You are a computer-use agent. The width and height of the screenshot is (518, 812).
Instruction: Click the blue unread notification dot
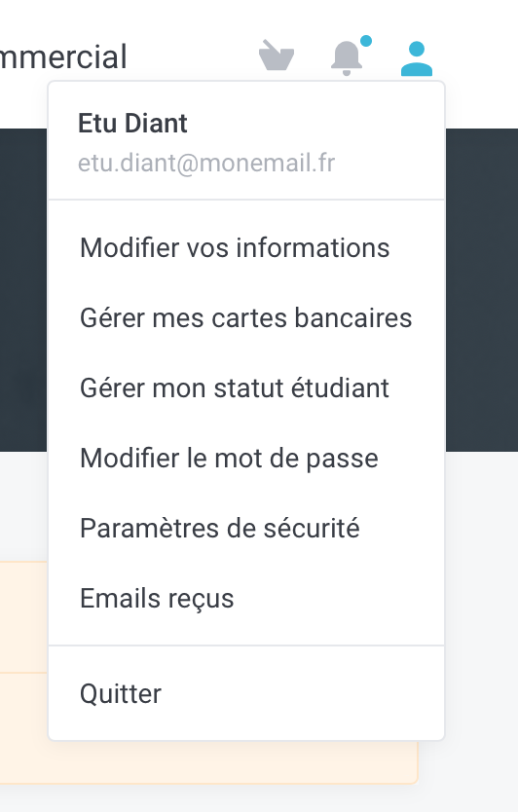click(x=366, y=41)
